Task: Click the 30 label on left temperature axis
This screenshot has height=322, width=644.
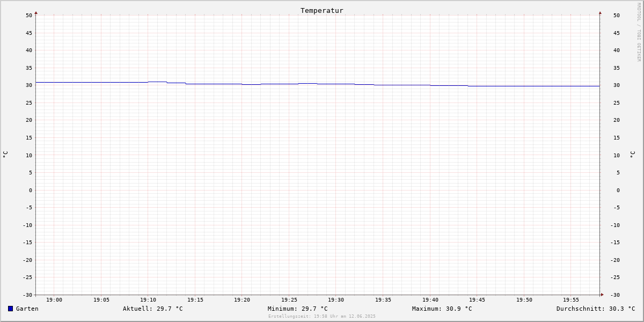Action: pos(29,85)
